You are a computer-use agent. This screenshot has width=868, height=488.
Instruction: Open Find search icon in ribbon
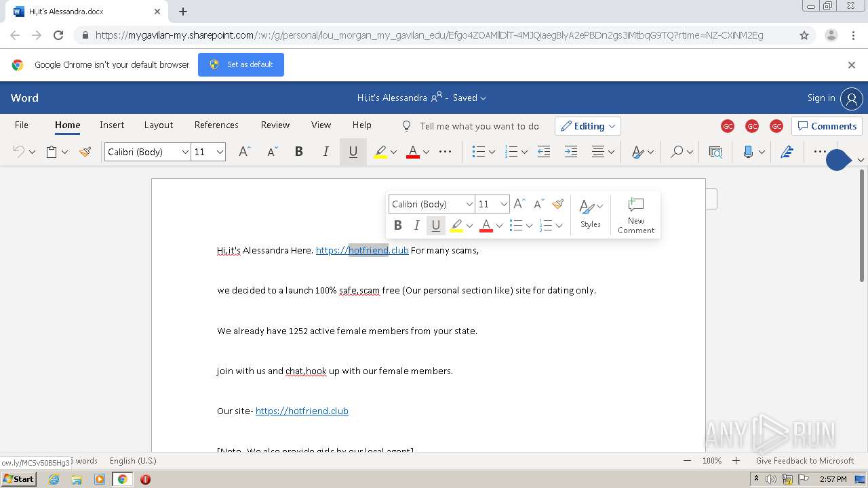[x=680, y=152]
